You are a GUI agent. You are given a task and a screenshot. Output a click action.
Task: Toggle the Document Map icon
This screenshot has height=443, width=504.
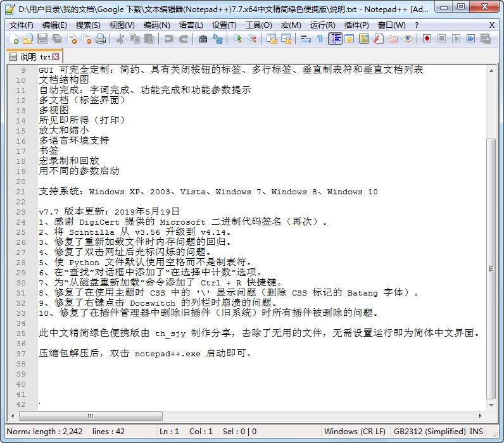pos(364,39)
